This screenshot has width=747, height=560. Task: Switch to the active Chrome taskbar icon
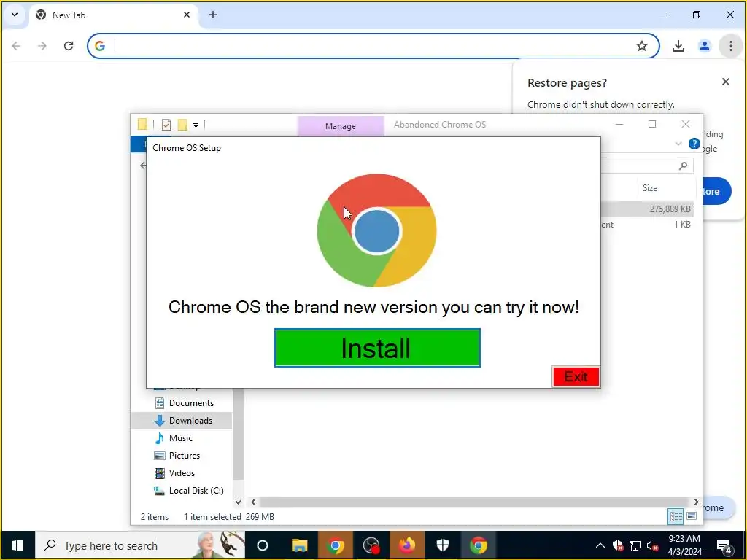[x=479, y=545]
